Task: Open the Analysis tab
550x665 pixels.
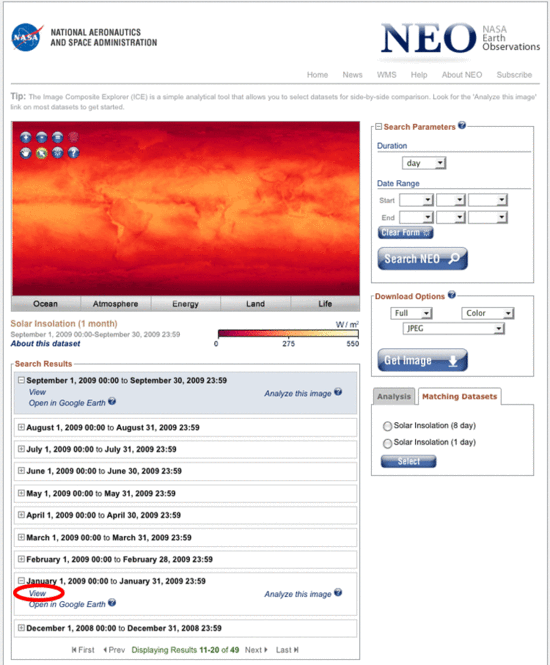Action: click(x=394, y=397)
